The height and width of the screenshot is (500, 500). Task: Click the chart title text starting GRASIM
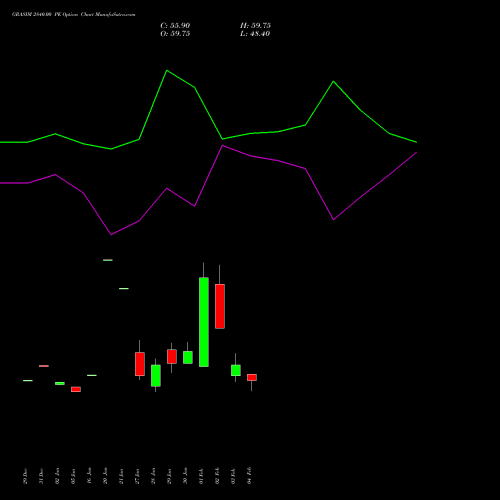(74, 14)
